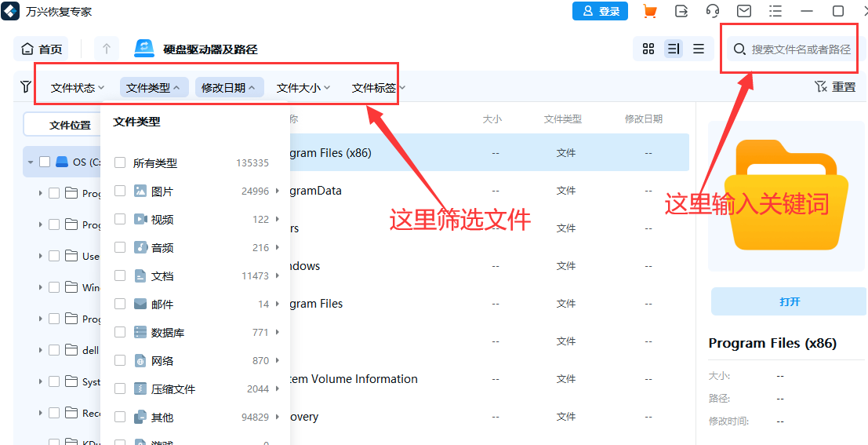The width and height of the screenshot is (868, 445).
Task: Click the 登录 login button
Action: (600, 11)
